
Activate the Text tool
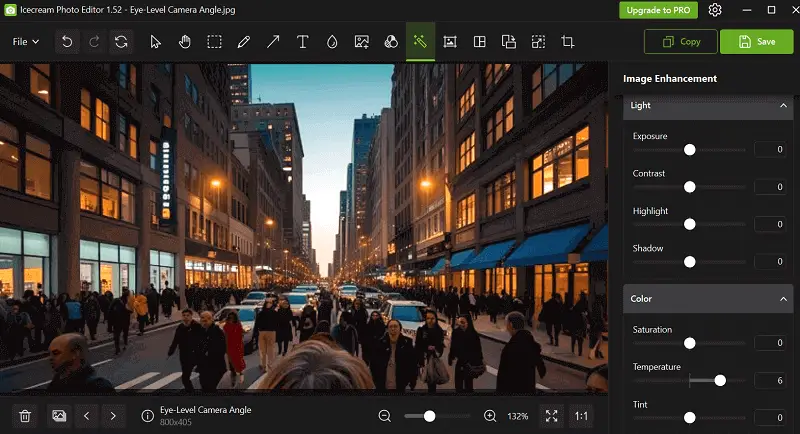pos(303,42)
